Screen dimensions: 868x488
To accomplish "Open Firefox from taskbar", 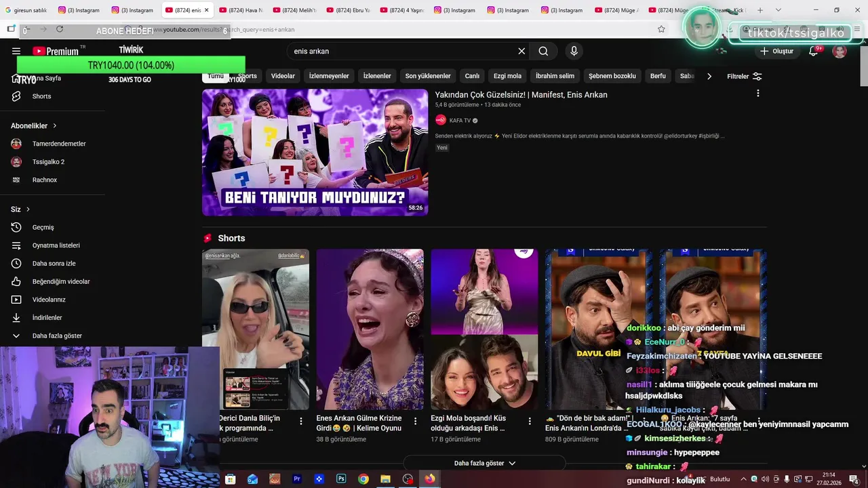I will [x=430, y=479].
